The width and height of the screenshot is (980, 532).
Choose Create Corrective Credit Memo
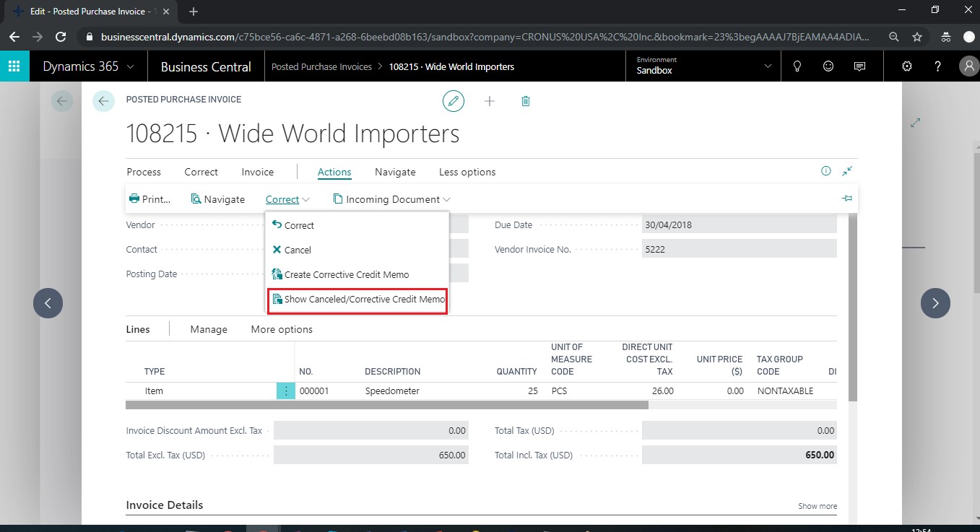click(x=357, y=274)
